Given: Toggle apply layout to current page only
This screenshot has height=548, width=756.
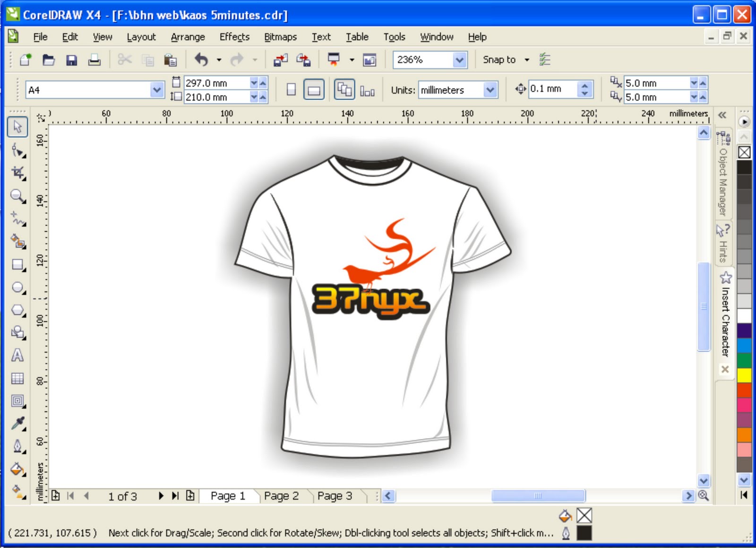Looking at the screenshot, I should click(x=367, y=90).
